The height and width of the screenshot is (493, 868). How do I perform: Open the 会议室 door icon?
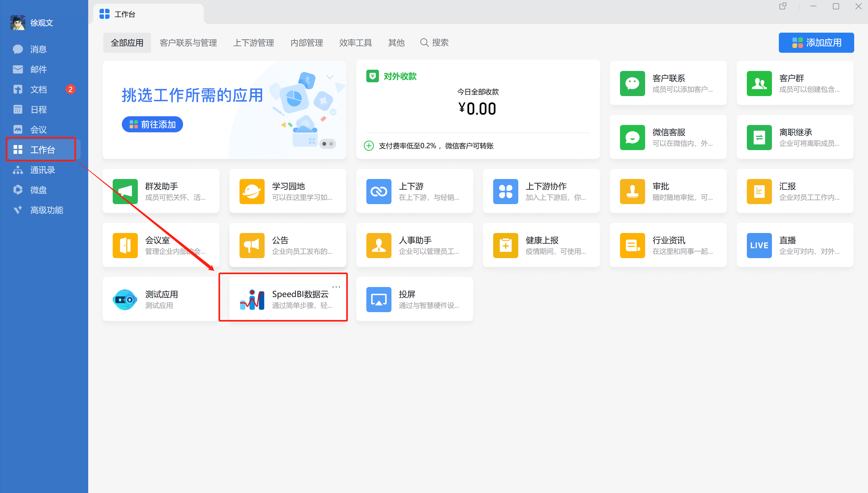[x=125, y=246]
